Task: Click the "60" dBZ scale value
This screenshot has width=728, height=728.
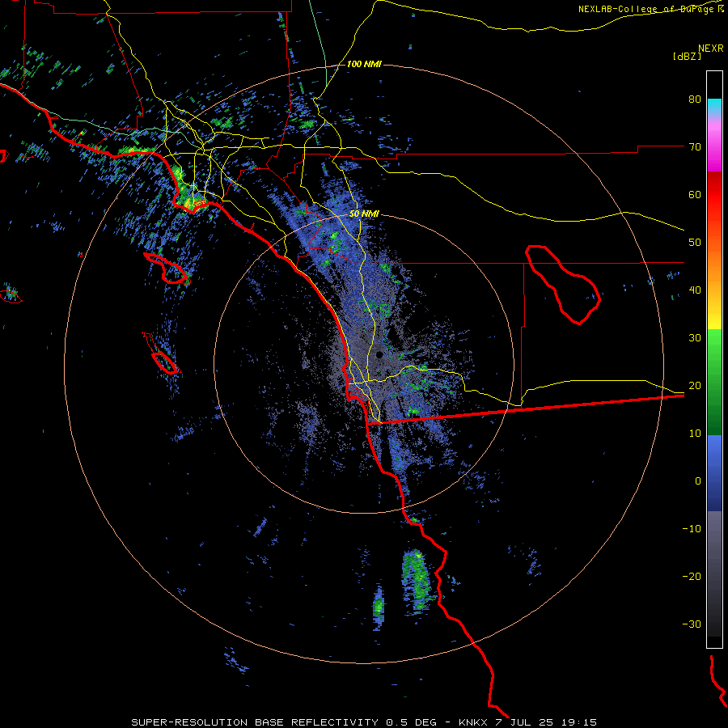Action: pos(695,194)
